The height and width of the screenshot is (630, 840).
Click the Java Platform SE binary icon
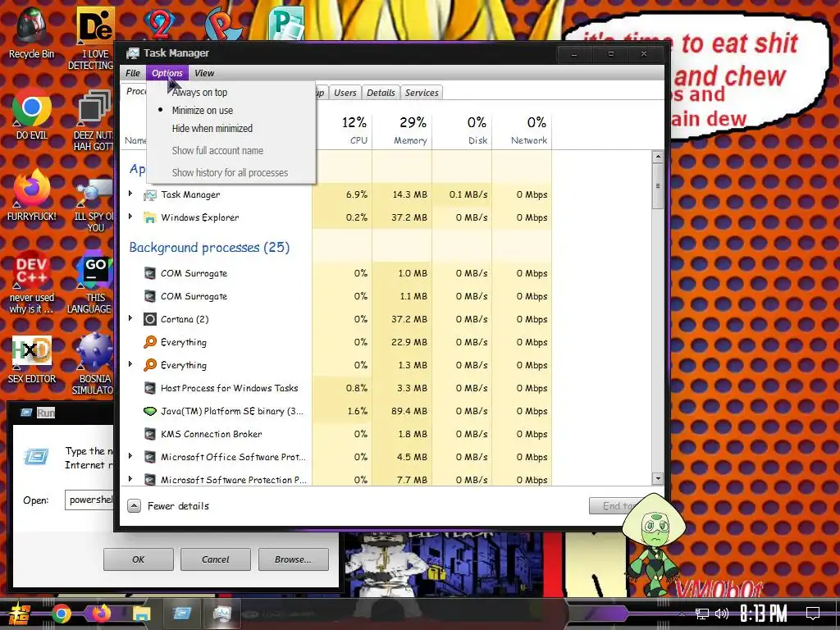(150, 411)
